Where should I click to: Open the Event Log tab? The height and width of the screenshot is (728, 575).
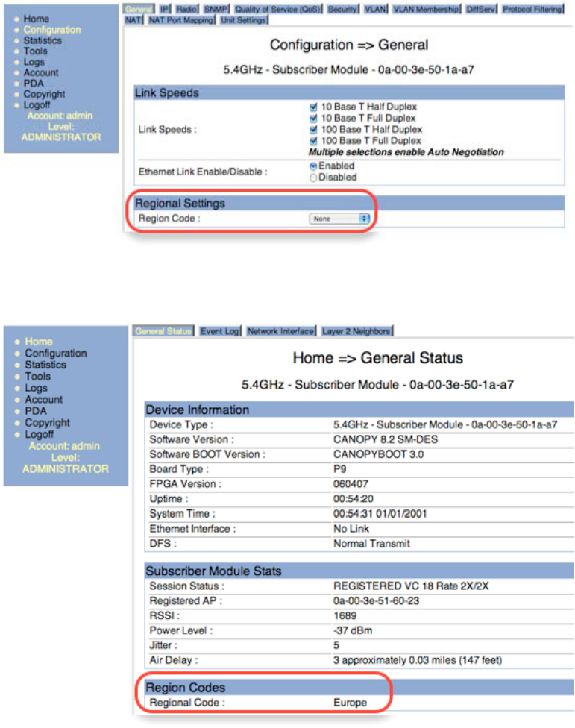pos(219,331)
